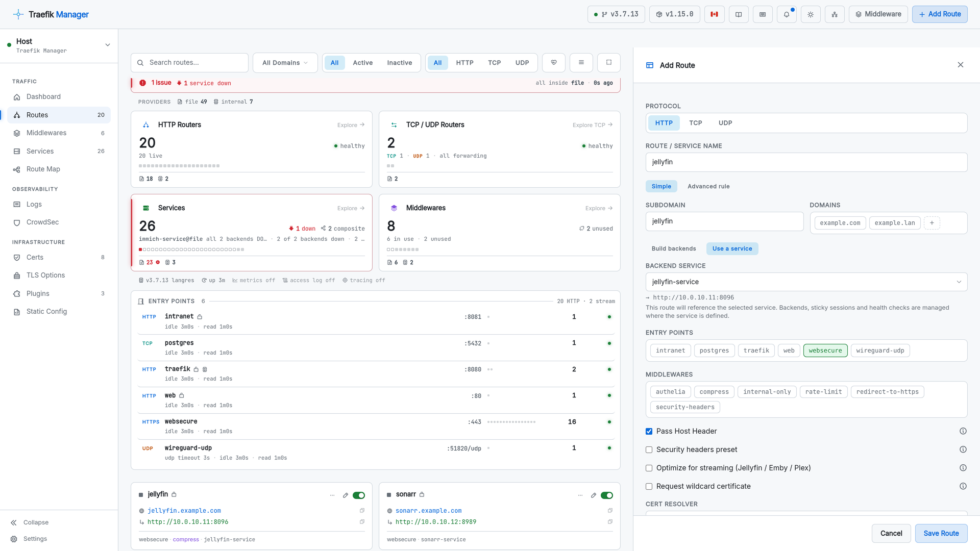This screenshot has width=980, height=551.
Task: Filter routes by Inactive status
Action: [399, 63]
